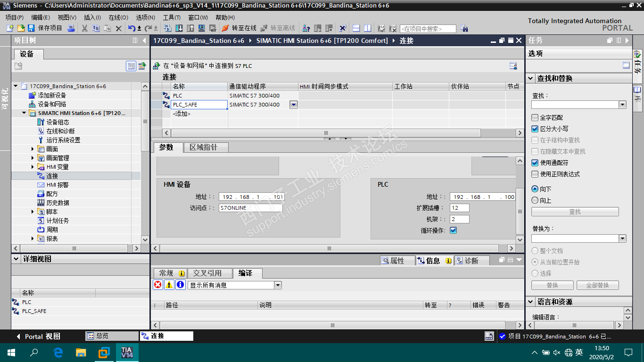Collapse the 语言和资源 languages section
This screenshot has height=362, width=644.
tap(531, 302)
